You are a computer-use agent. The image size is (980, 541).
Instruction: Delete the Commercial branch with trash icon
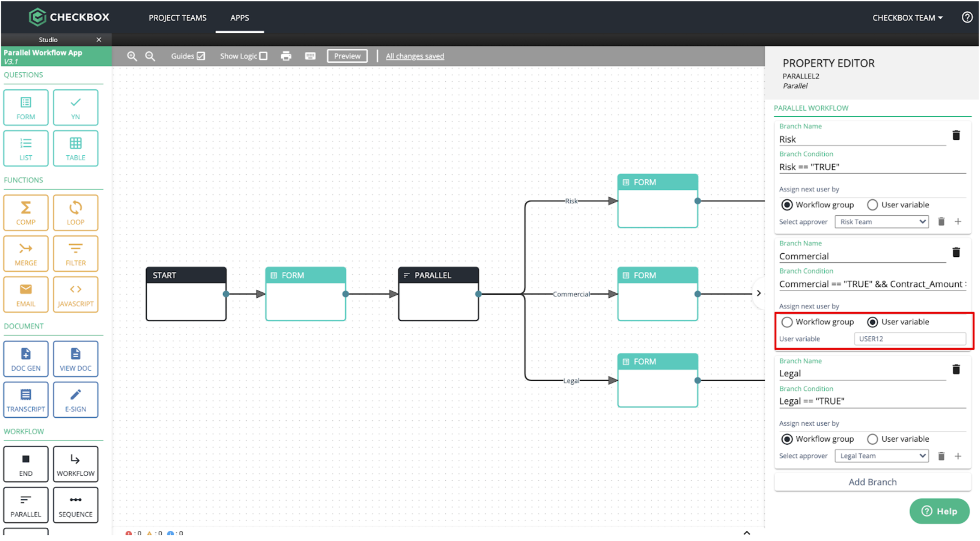point(956,252)
